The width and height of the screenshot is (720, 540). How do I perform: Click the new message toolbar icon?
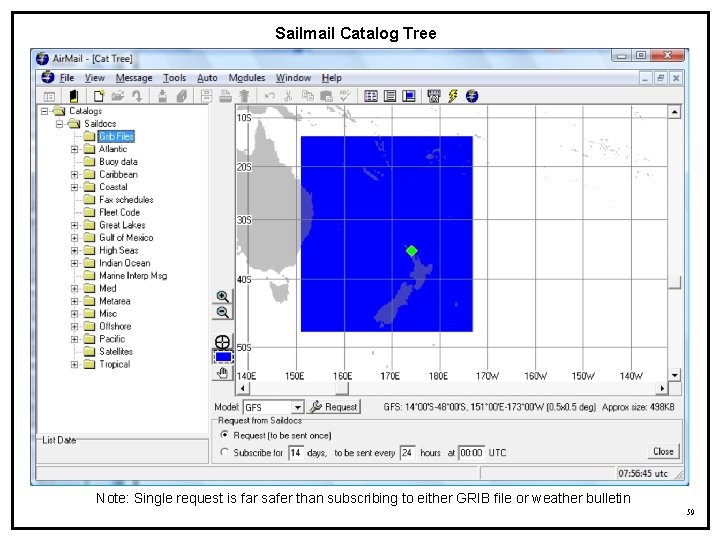tap(99, 96)
